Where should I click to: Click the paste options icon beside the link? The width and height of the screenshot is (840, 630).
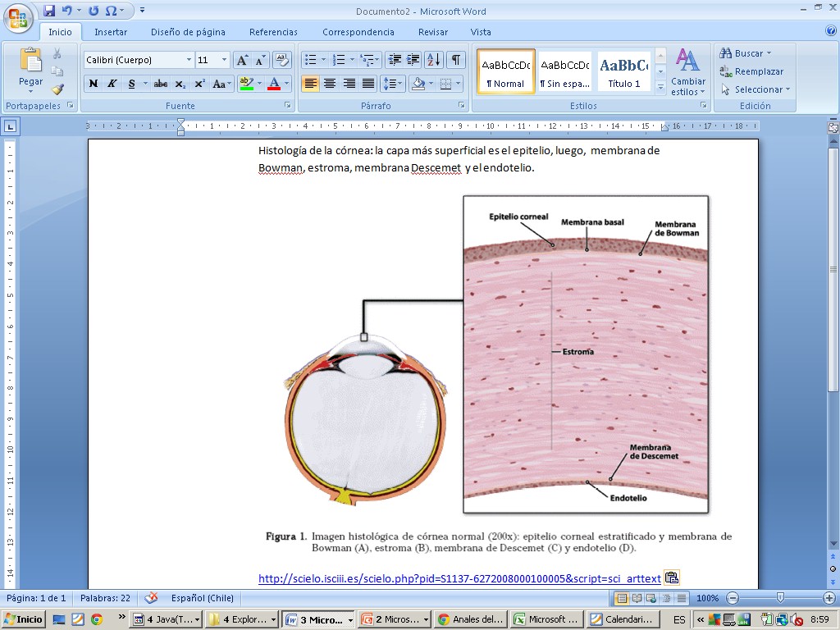pyautogui.click(x=671, y=577)
